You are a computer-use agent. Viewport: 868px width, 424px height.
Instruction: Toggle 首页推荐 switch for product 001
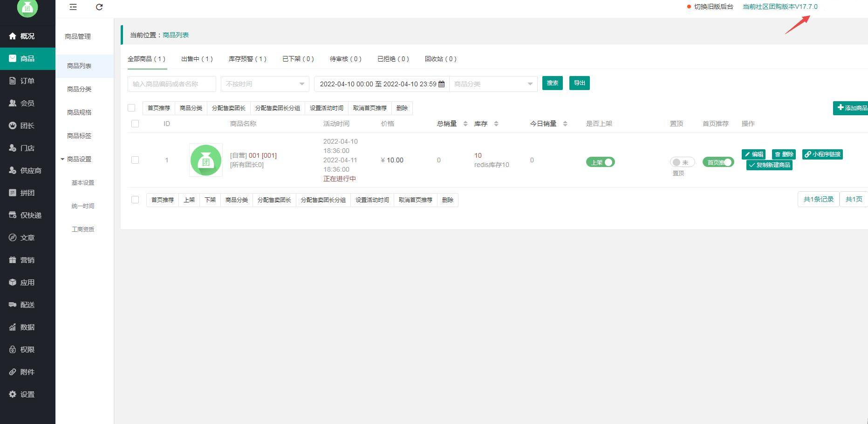click(718, 162)
